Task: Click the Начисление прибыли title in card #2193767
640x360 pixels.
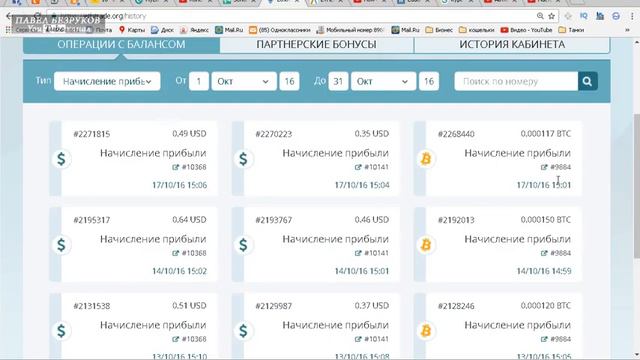Action: point(336,239)
